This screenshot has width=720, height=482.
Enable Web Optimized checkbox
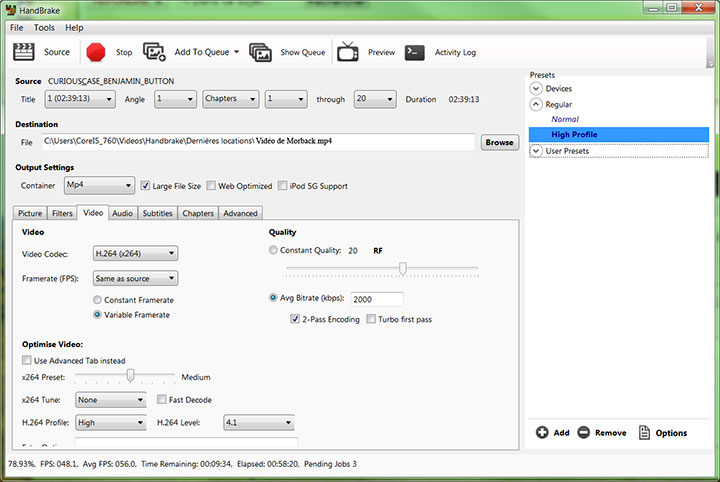click(211, 185)
